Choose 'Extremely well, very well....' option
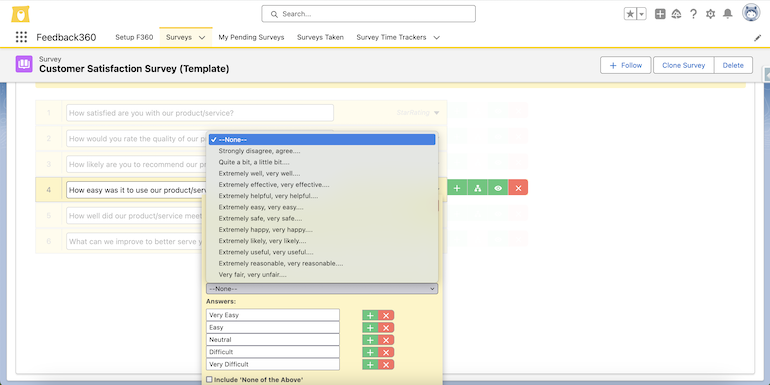Screen dimensions: 770x385 coord(322,173)
